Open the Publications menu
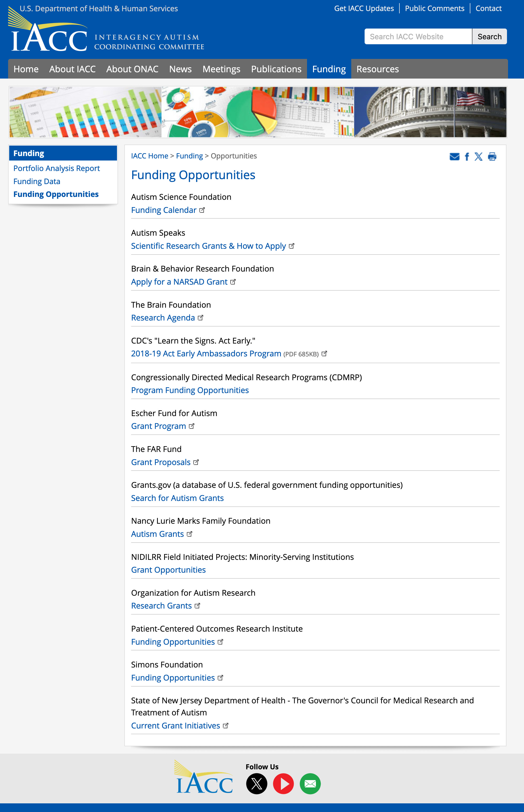Image resolution: width=524 pixels, height=812 pixels. tap(276, 69)
